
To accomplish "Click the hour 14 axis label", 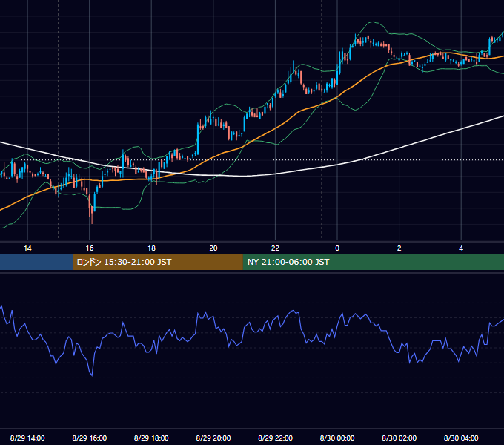I will (27, 248).
